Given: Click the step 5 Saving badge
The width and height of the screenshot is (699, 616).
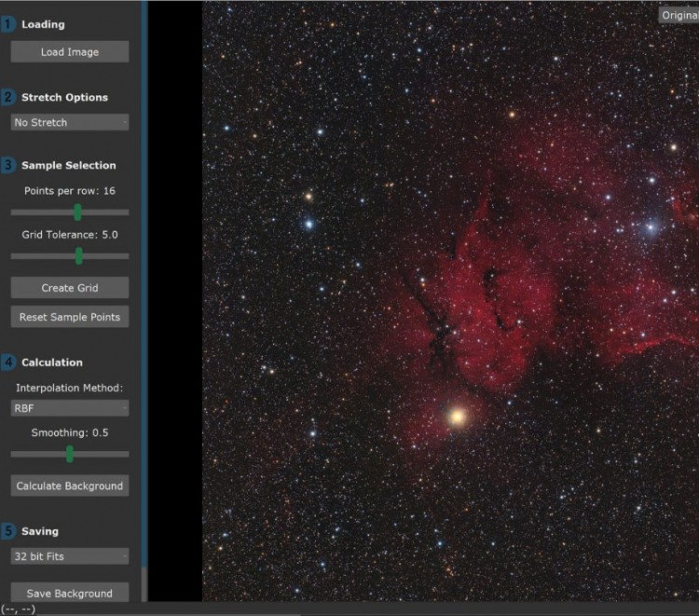Looking at the screenshot, I should (x=8, y=531).
